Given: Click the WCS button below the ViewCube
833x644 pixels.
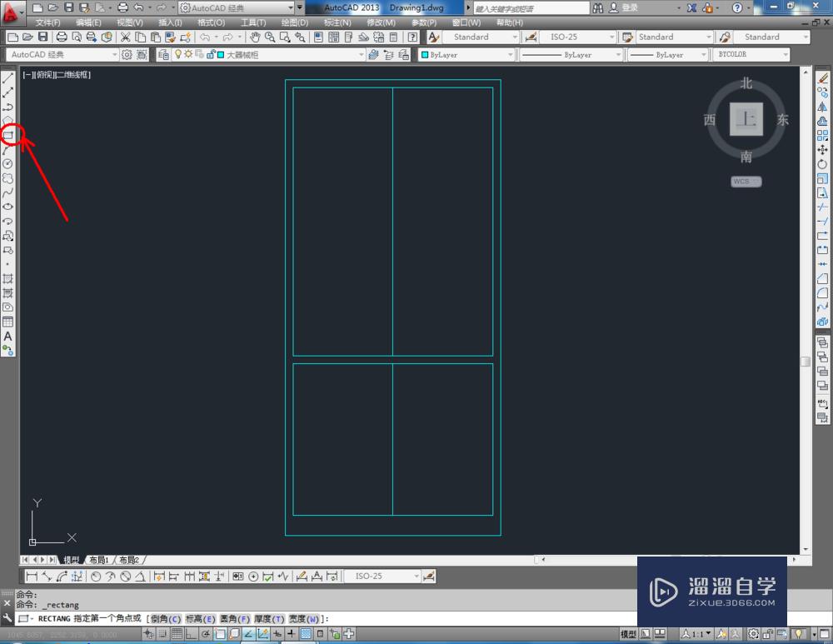Looking at the screenshot, I should pos(746,182).
